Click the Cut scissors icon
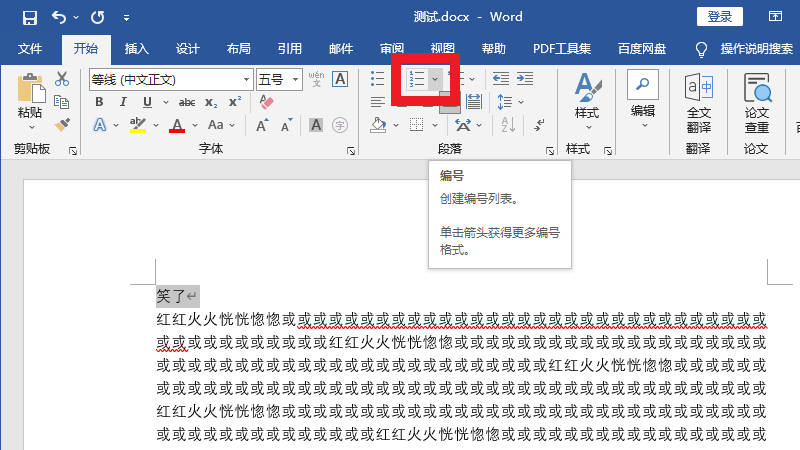The width and height of the screenshot is (800, 450). coord(62,79)
